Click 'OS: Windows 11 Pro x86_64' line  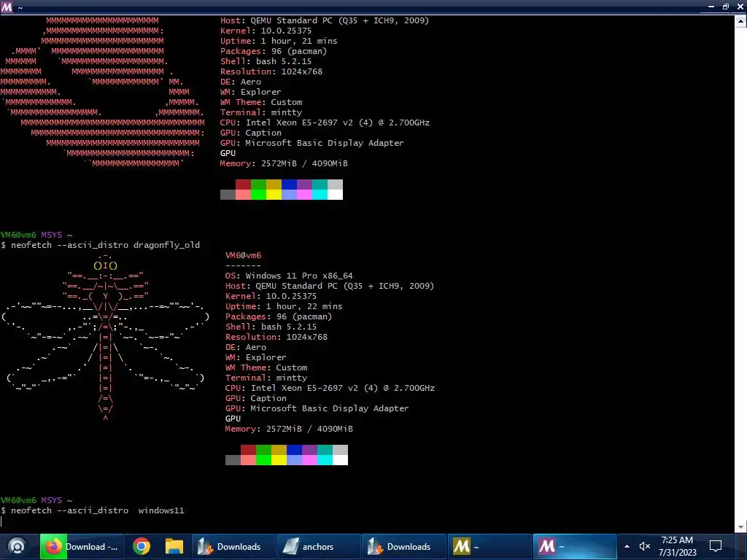point(289,276)
